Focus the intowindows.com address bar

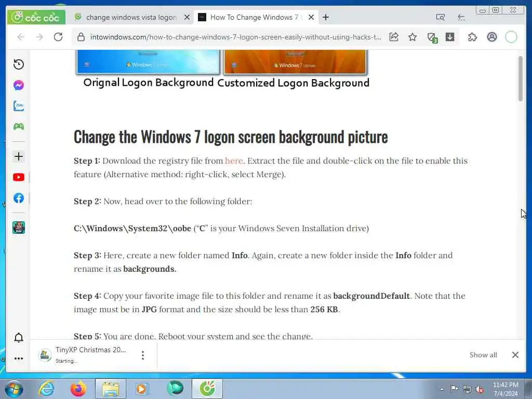tap(235, 37)
